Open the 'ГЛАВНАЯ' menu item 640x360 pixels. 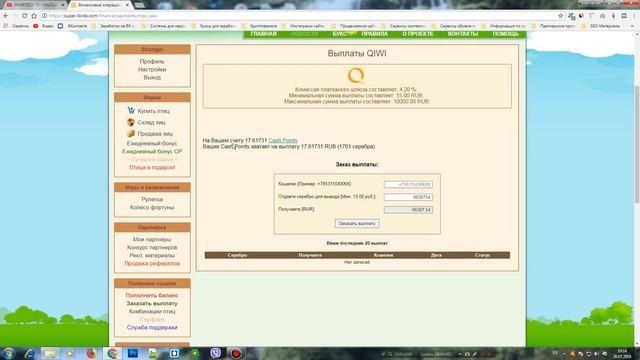264,34
